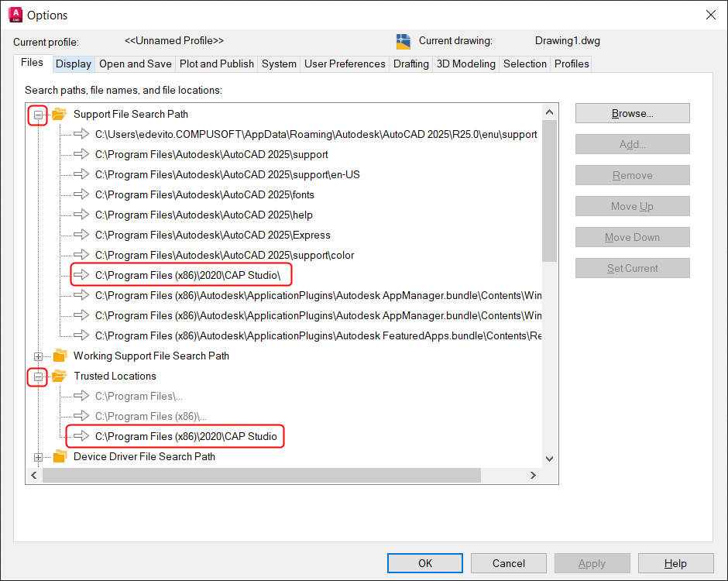Click the arrow icon beside the AutoCAD 2025\fonts path
This screenshot has height=581, width=728.
coord(82,195)
